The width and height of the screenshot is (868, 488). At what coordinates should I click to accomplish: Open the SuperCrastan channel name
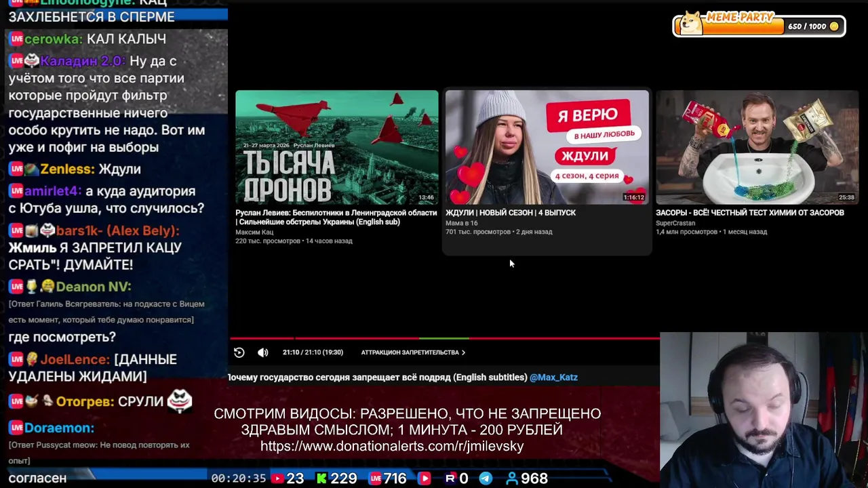(675, 223)
